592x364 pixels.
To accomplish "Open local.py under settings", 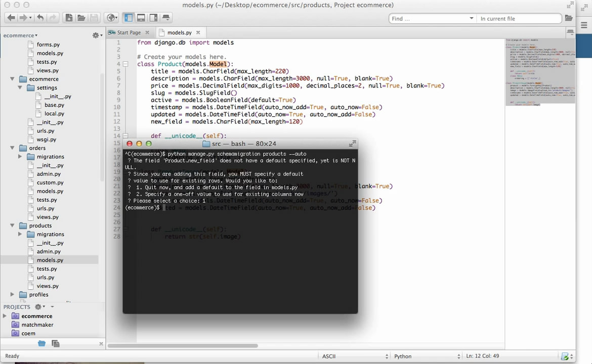I will tap(54, 114).
